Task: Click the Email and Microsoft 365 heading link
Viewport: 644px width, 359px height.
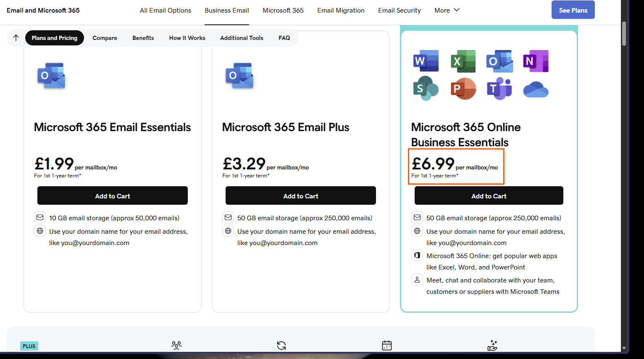Action: click(x=43, y=10)
